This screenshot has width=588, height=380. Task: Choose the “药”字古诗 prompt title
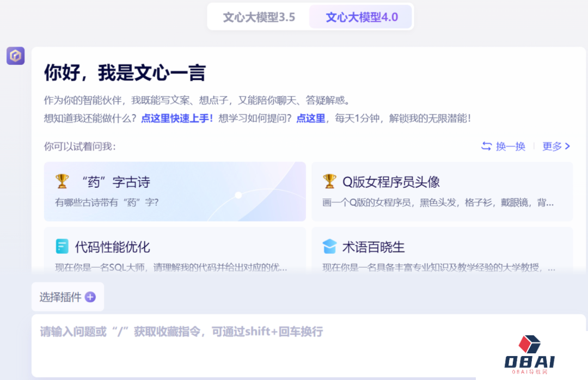(116, 182)
